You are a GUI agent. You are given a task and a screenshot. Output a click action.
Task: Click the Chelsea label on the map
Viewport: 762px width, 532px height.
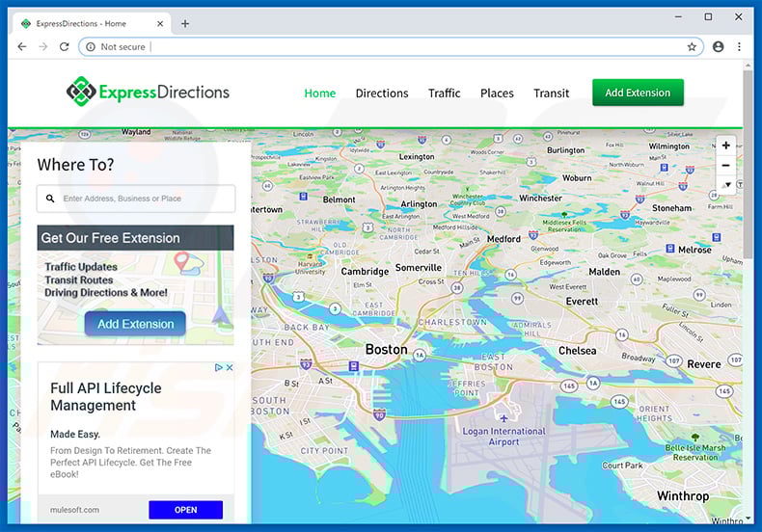pos(577,351)
